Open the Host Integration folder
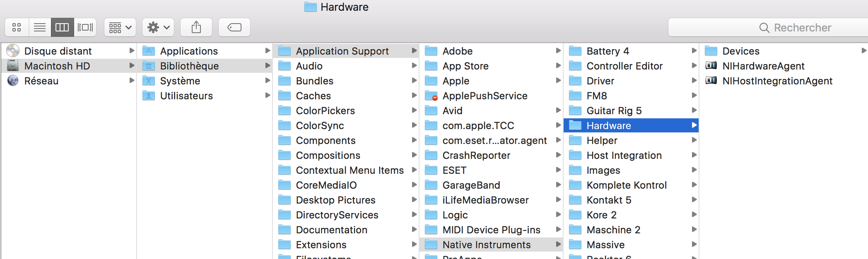Viewport: 868px width, 259px height. [631, 155]
